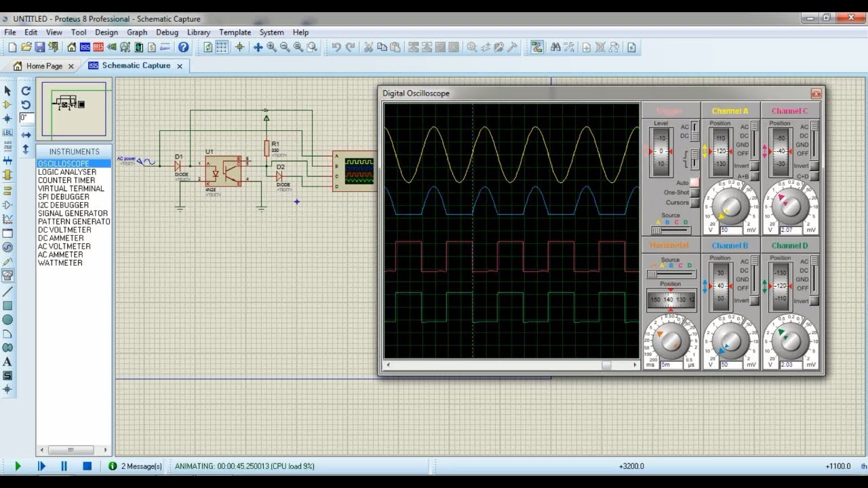The image size is (868, 488).
Task: Click the New Project icon
Action: click(12, 47)
